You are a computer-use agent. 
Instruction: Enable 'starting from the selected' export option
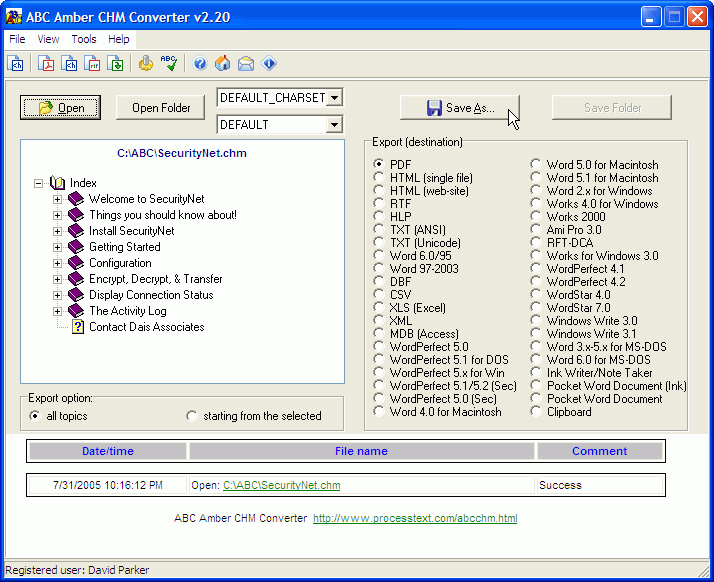[192, 416]
